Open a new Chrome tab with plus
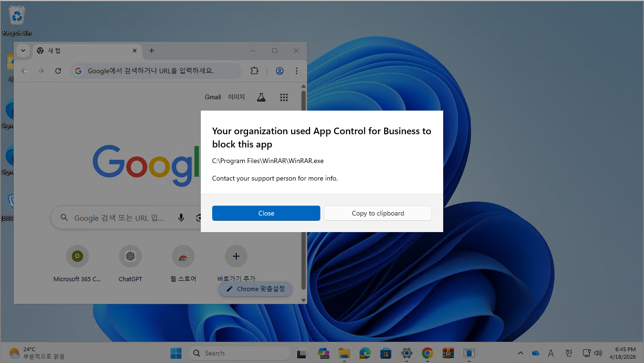Image resolution: width=644 pixels, height=363 pixels. (x=151, y=51)
